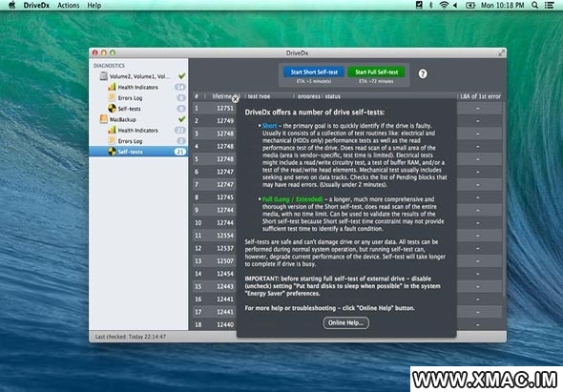
Task: Select self-test row 11 with lifetime 12554
Action: click(347, 236)
